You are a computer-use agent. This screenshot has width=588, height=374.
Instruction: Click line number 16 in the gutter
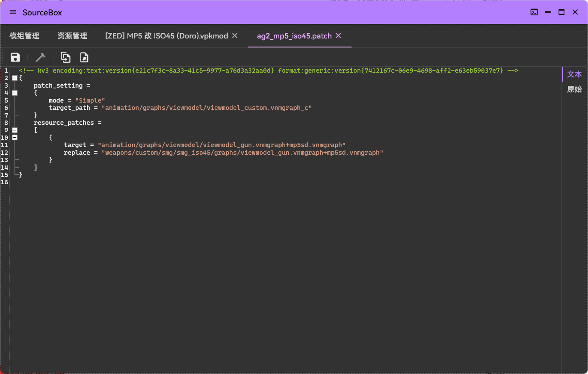[x=4, y=183]
